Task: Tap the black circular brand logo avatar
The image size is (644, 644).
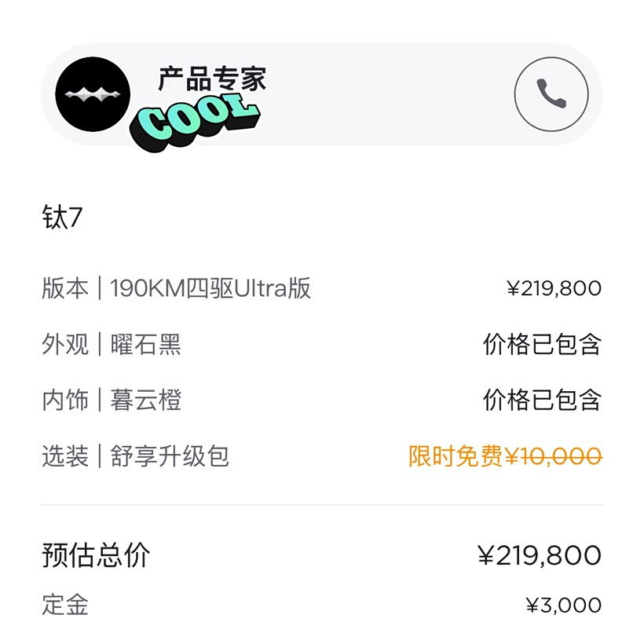Action: [x=93, y=94]
